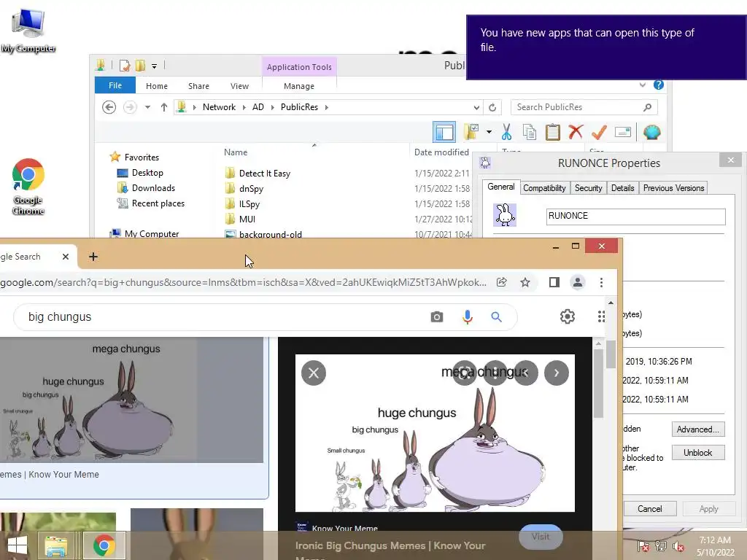Click the muted volume tray icon

pos(678,546)
